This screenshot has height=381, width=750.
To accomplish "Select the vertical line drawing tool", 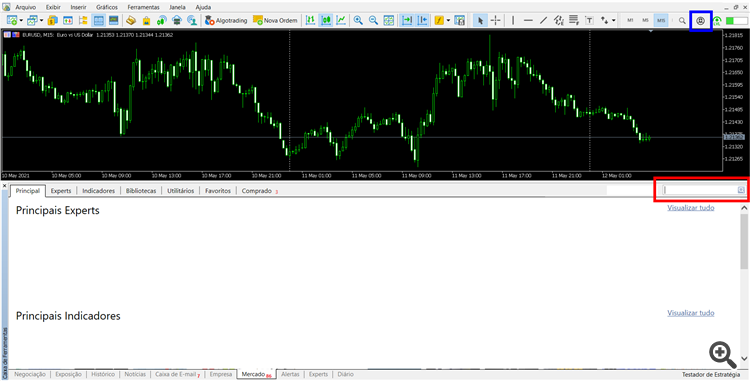I will (x=513, y=21).
